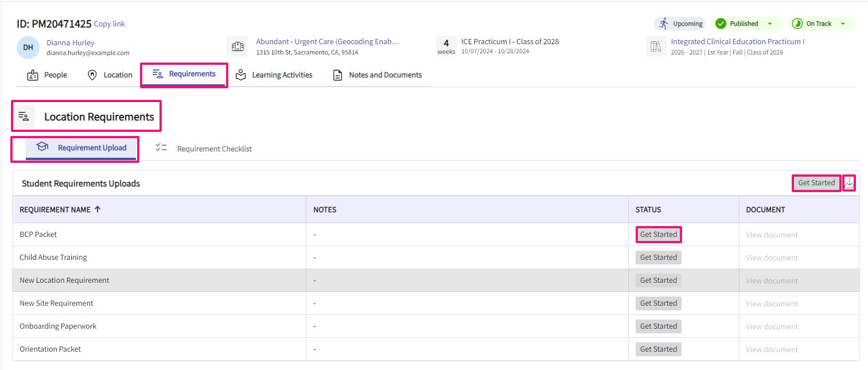
Task: Switch to the Learning Activities tab
Action: (274, 75)
